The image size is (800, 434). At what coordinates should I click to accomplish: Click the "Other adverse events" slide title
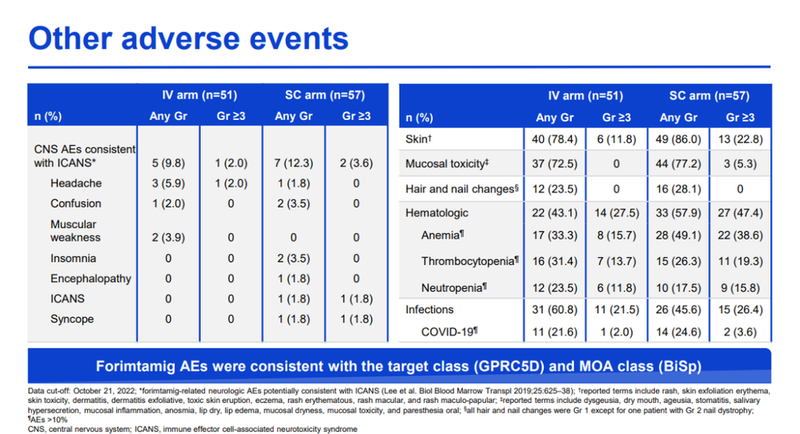[x=188, y=37]
